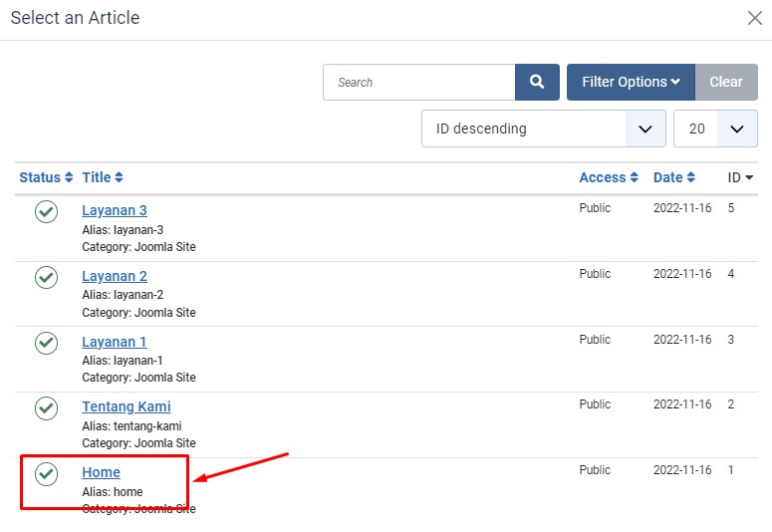The width and height of the screenshot is (772, 532).
Task: Expand the Filter Options dropdown
Action: pyautogui.click(x=631, y=83)
